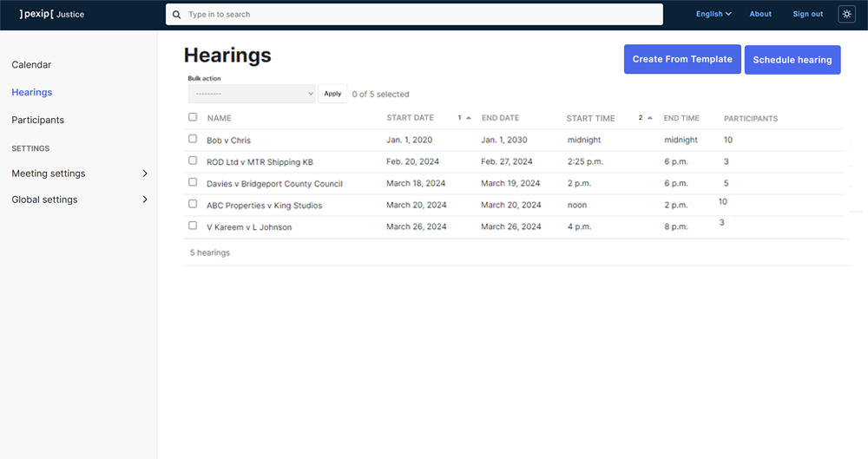The width and height of the screenshot is (868, 459).
Task: Expand Meeting settings in the sidebar
Action: [x=78, y=174]
